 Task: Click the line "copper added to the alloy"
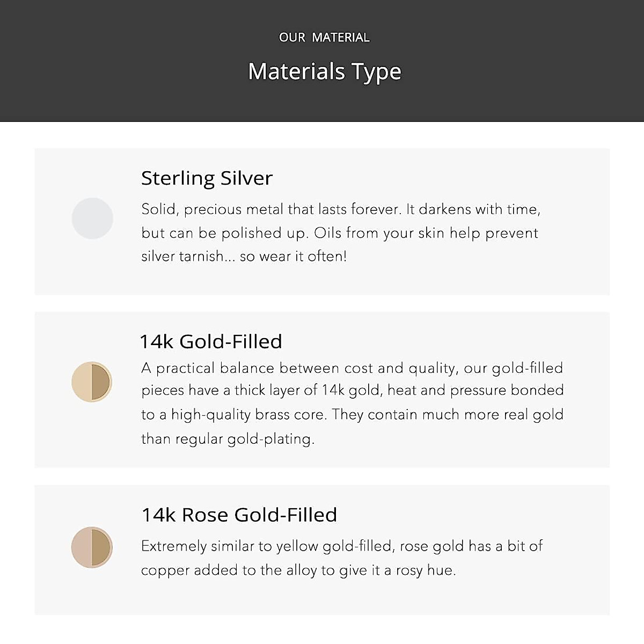pos(298,570)
